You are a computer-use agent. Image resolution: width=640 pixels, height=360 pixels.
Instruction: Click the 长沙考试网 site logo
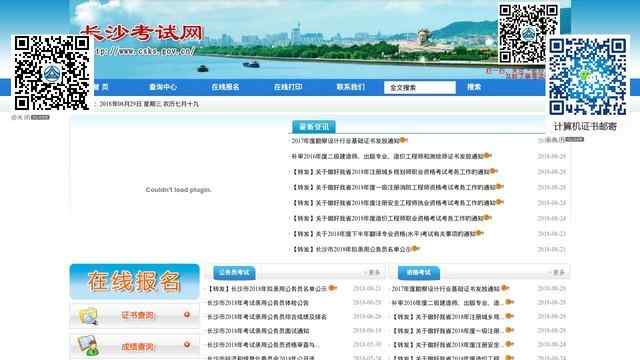142,33
